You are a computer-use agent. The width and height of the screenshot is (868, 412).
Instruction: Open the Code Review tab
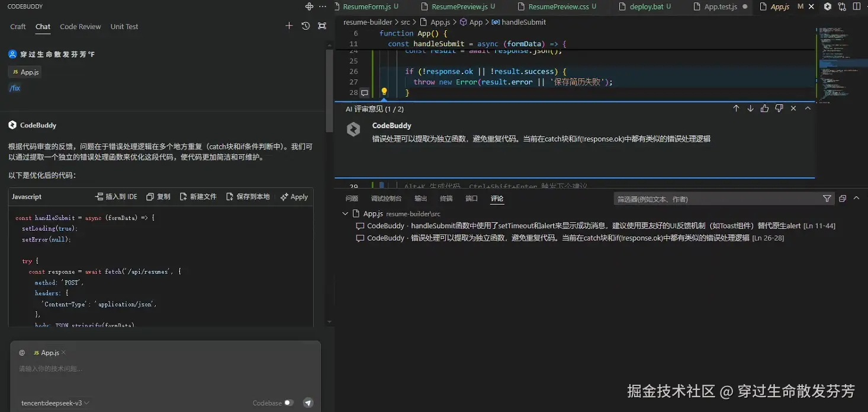point(81,26)
